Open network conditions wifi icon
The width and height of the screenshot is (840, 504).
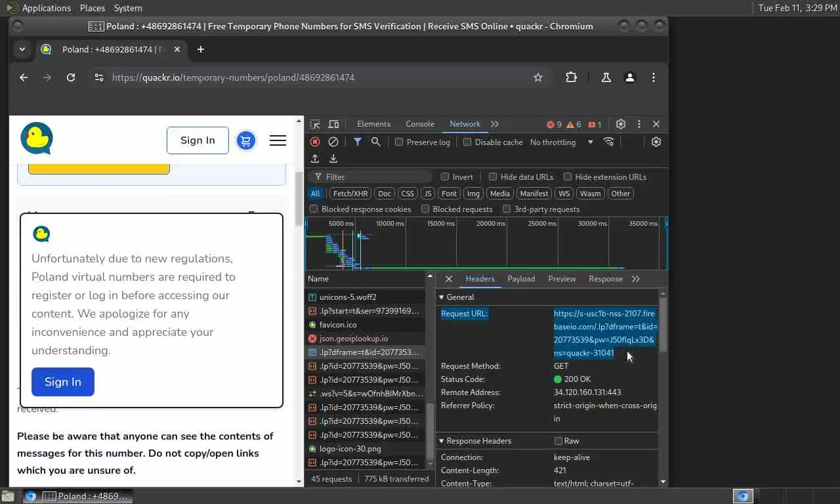pyautogui.click(x=609, y=142)
